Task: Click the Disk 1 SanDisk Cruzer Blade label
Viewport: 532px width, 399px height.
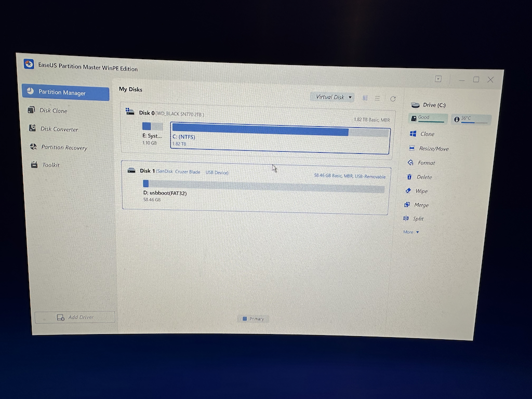Action: click(184, 171)
